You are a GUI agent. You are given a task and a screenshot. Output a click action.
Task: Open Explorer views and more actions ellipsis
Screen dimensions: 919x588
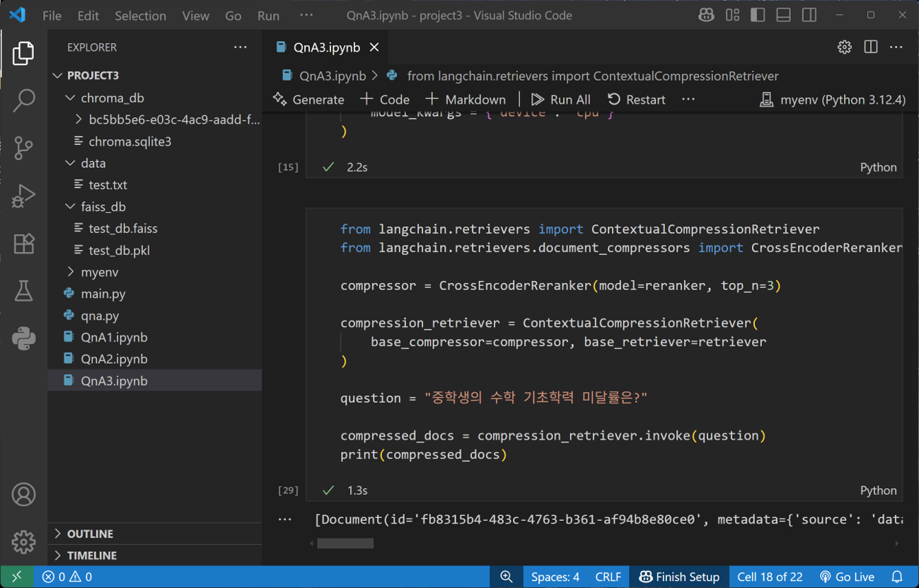coord(241,47)
